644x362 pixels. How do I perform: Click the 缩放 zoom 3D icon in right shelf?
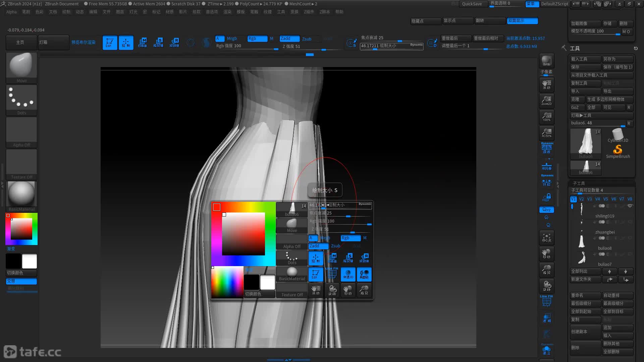pos(546,270)
